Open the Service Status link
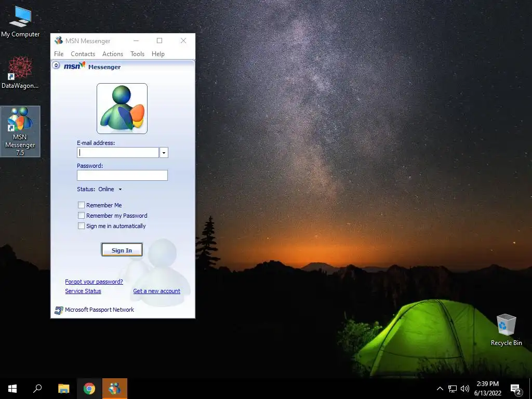 tap(83, 291)
